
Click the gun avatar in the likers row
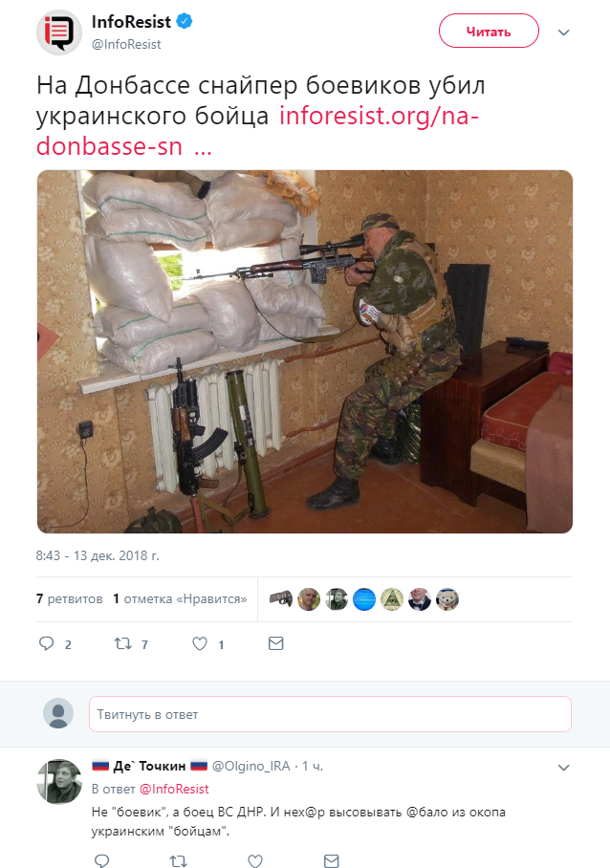281,599
